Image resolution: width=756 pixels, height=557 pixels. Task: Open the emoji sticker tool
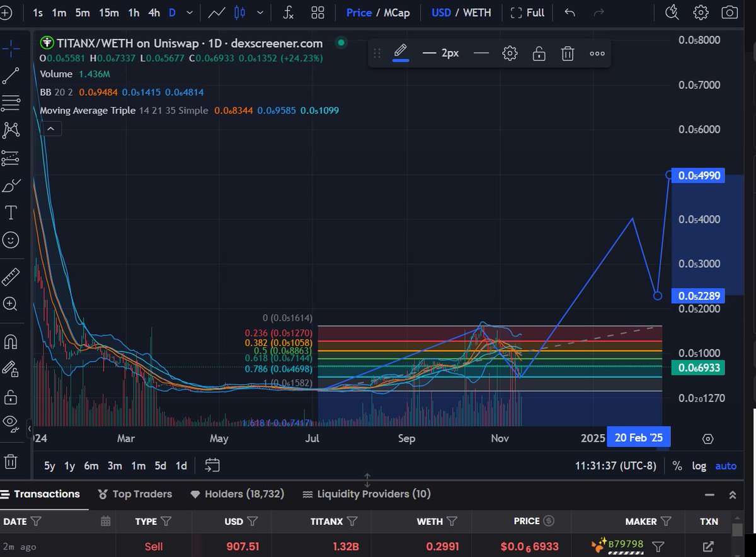pyautogui.click(x=11, y=239)
